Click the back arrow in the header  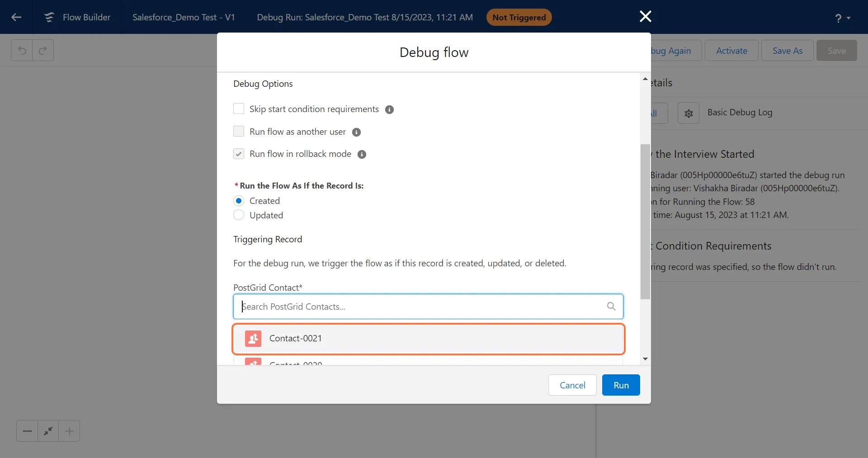pos(16,17)
